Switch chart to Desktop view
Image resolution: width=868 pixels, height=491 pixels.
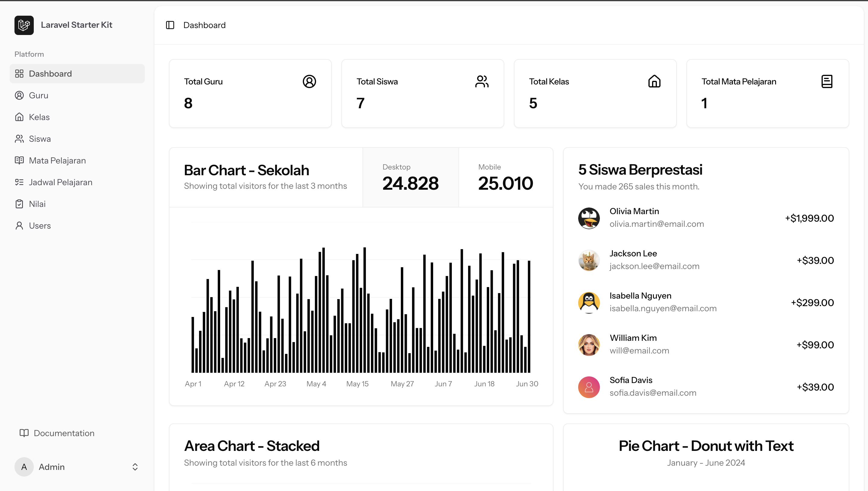click(x=410, y=177)
